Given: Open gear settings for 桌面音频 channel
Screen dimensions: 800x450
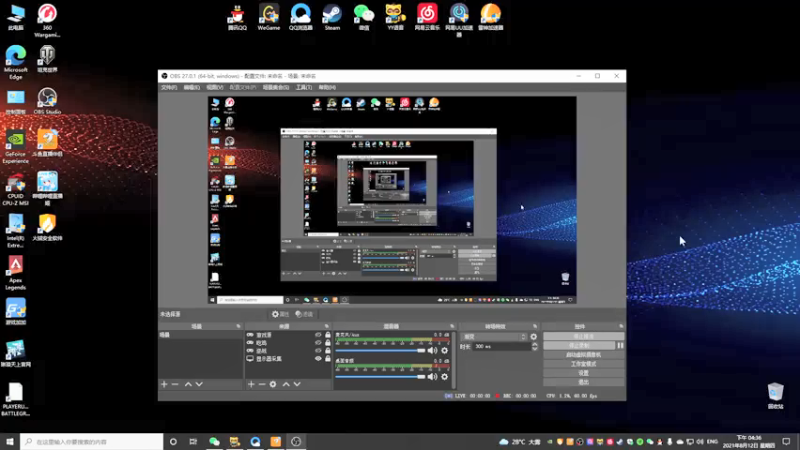Looking at the screenshot, I should click(444, 377).
